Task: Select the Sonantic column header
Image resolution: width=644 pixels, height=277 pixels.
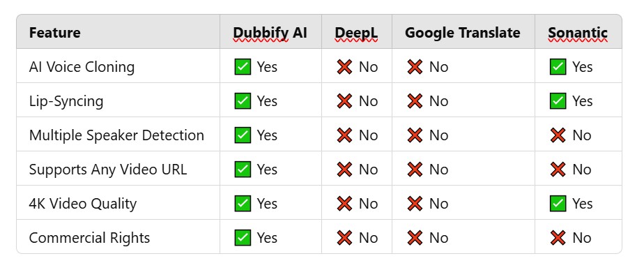Action: [x=578, y=33]
